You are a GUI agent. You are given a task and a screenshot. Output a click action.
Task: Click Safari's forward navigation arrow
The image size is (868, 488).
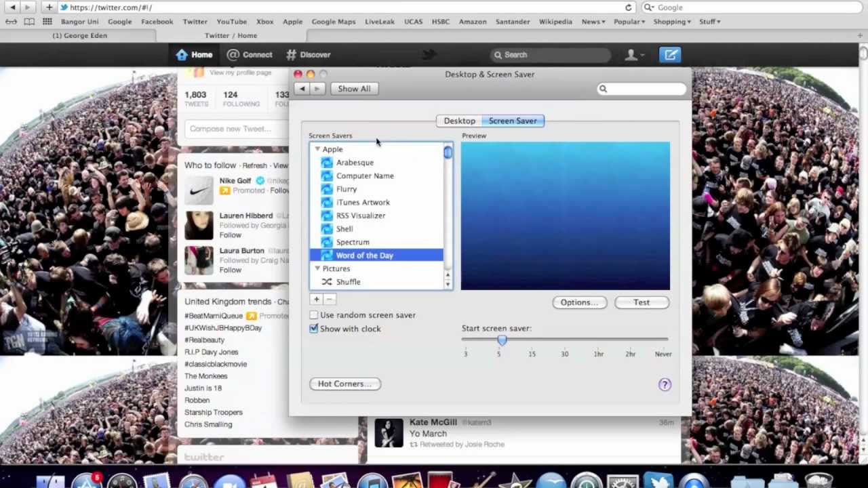coord(28,7)
